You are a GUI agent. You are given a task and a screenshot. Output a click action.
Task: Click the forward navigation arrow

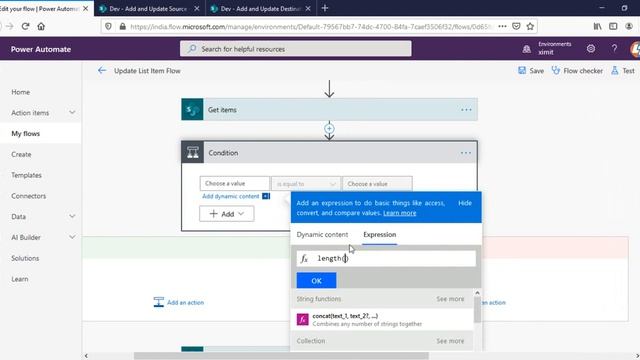point(10,27)
